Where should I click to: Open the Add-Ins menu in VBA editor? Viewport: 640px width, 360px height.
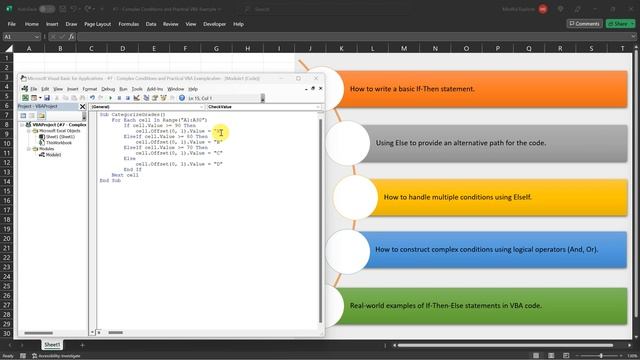coord(155,89)
